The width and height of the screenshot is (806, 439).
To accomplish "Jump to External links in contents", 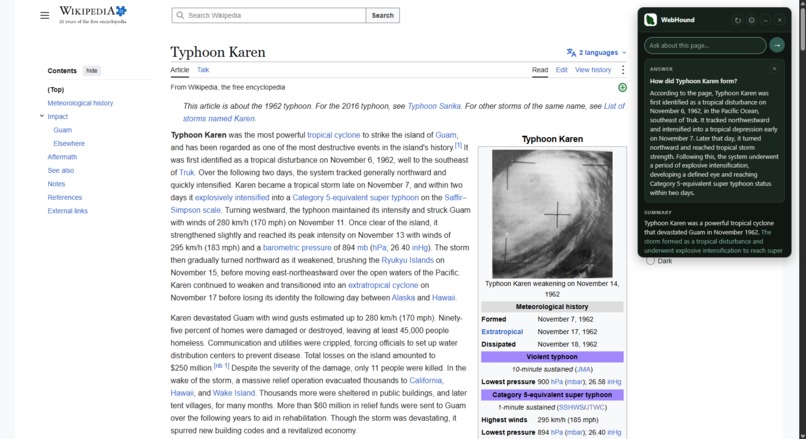I will point(67,211).
